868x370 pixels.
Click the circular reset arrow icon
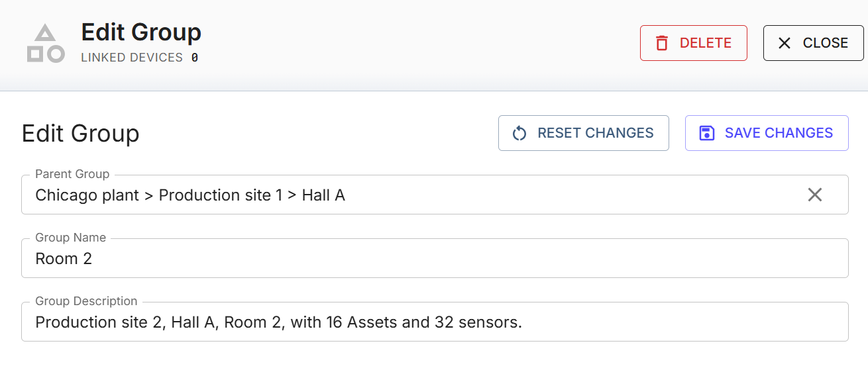pos(519,133)
